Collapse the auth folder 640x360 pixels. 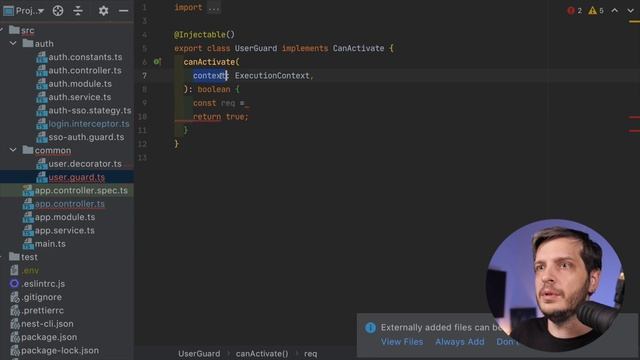[13, 43]
